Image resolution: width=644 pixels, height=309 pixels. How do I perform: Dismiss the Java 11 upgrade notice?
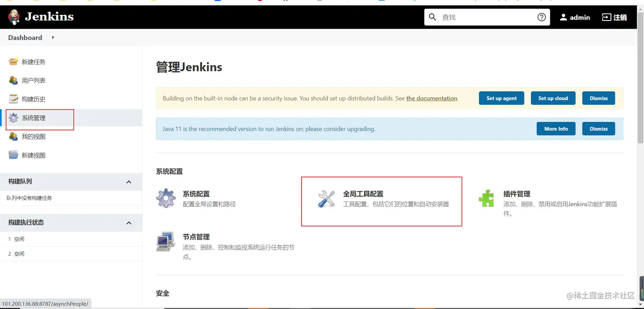pos(598,129)
